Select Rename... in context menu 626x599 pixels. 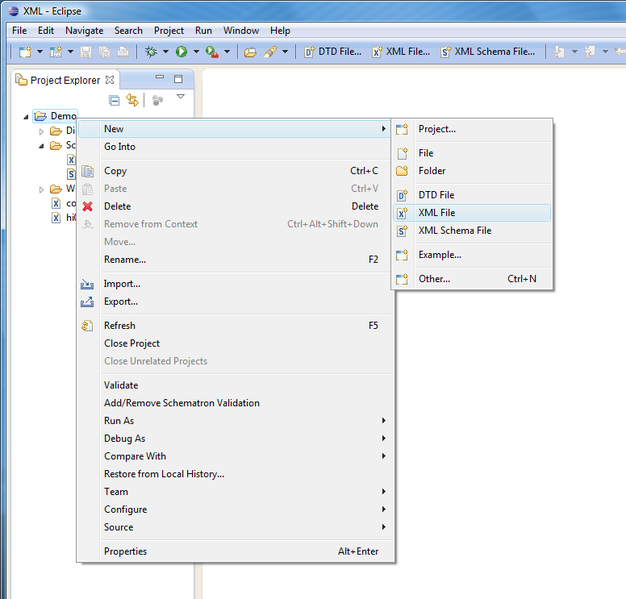(234, 260)
